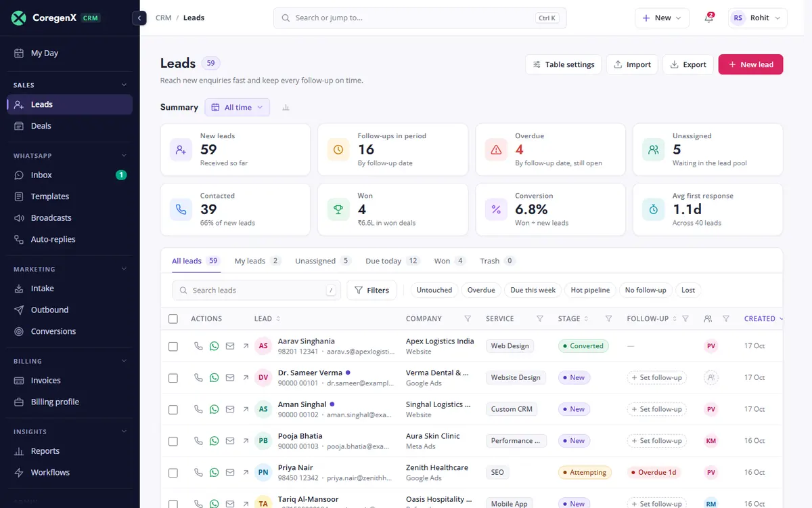Click the Search or jump to field

pos(420,18)
